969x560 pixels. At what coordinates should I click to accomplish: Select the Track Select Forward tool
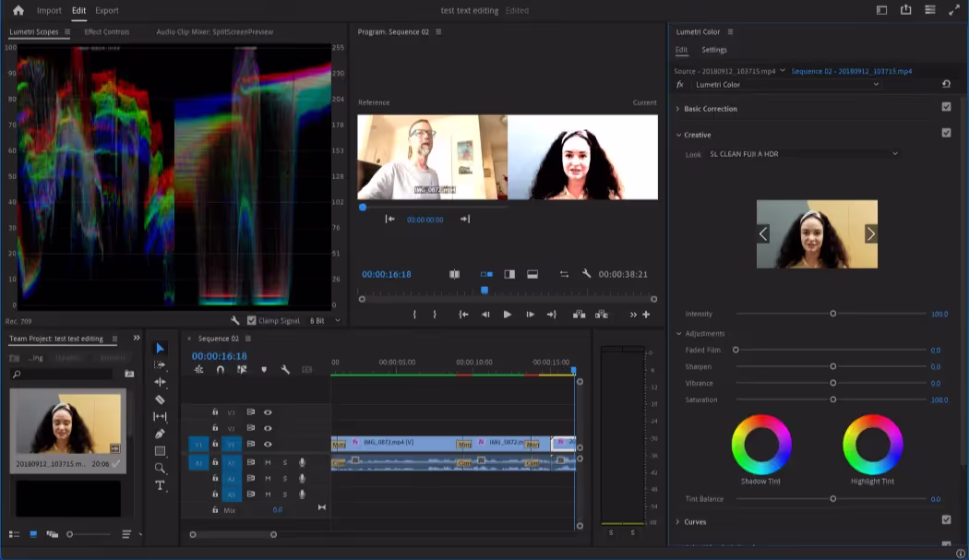160,365
